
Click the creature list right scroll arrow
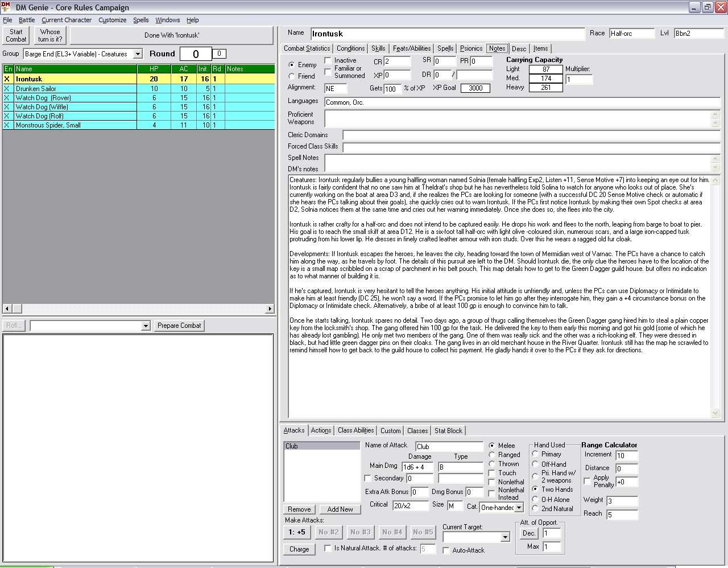coord(270,308)
